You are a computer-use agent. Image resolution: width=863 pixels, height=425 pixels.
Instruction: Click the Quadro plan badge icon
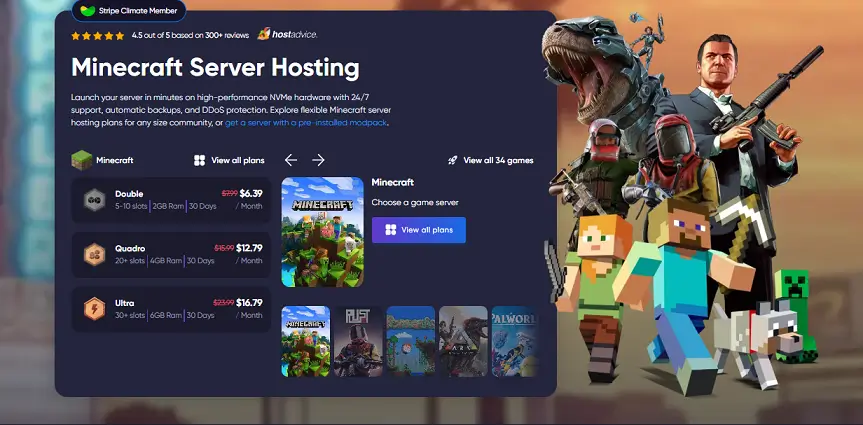[95, 253]
